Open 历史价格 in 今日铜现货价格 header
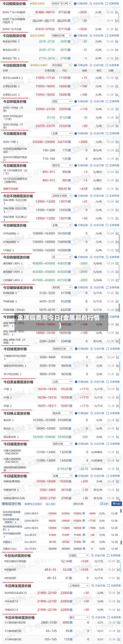 [97, 4]
